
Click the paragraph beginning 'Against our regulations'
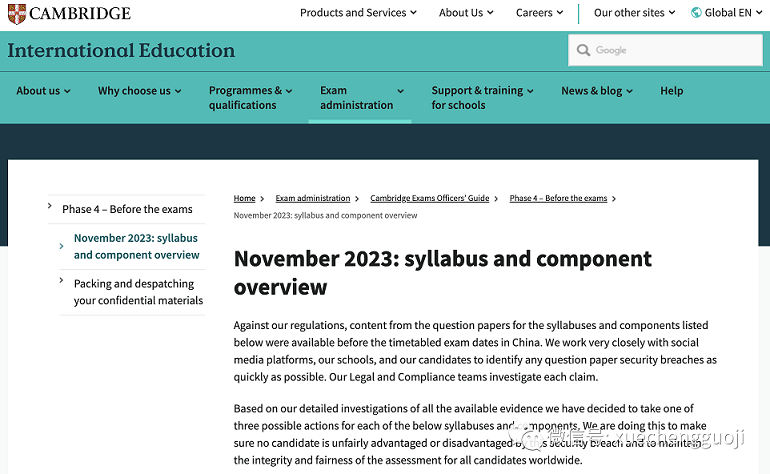pos(475,351)
